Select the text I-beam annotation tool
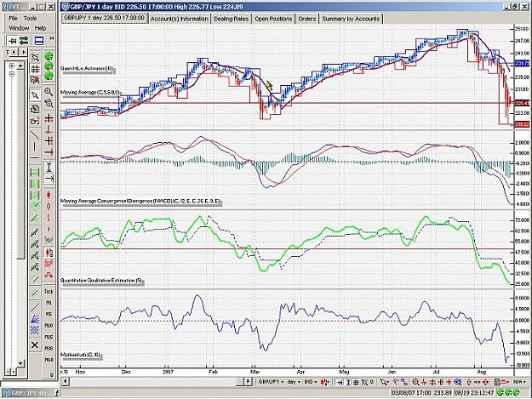 tap(49, 167)
